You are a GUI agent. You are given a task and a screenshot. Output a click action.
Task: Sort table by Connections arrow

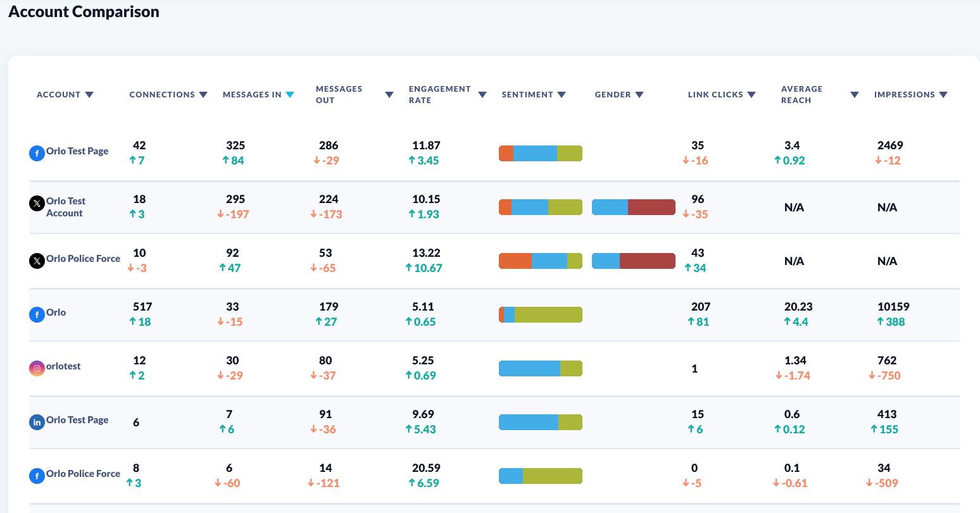203,95
